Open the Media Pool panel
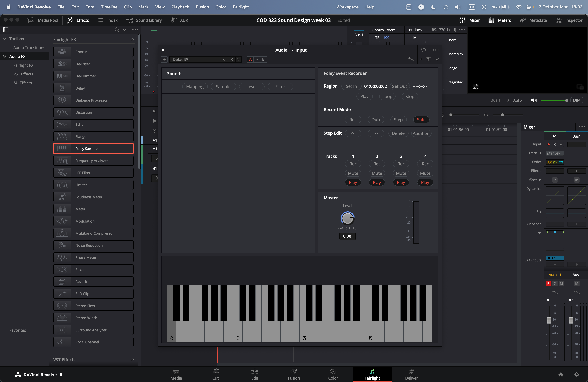 (43, 20)
